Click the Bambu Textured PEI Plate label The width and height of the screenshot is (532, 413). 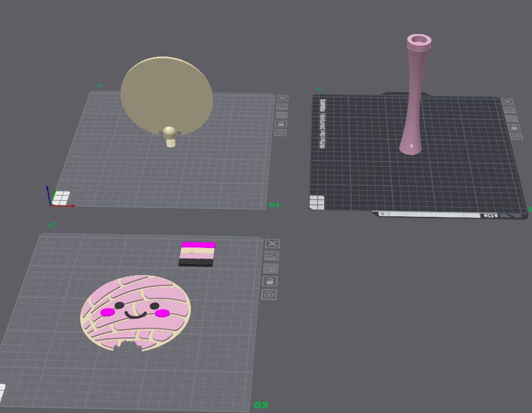[323, 124]
